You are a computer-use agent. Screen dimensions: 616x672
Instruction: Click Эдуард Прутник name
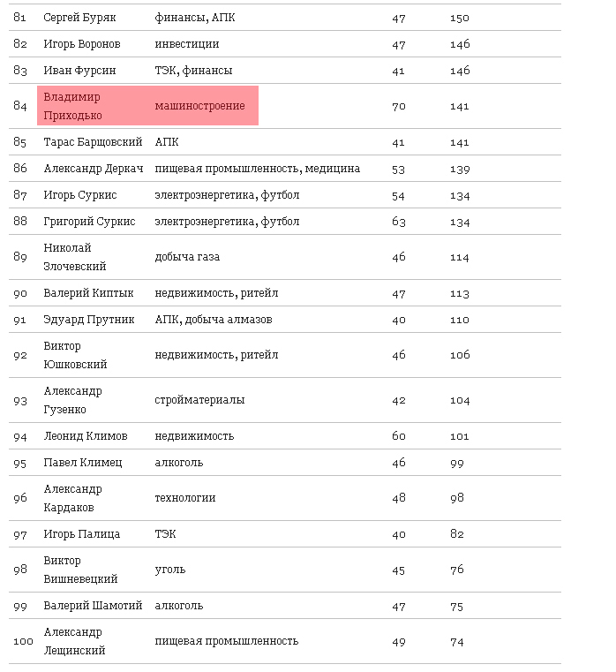point(89,320)
